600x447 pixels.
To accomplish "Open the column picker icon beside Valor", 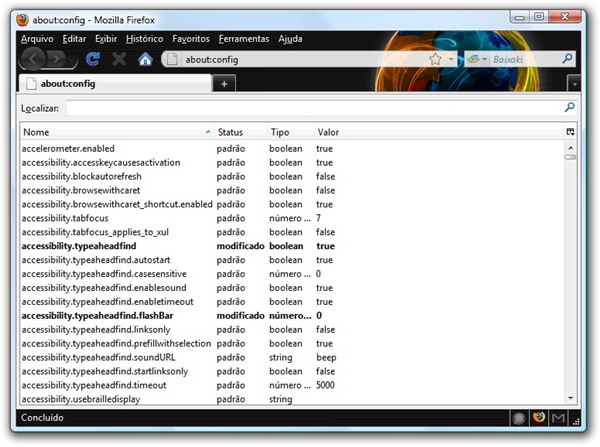I will tap(570, 132).
